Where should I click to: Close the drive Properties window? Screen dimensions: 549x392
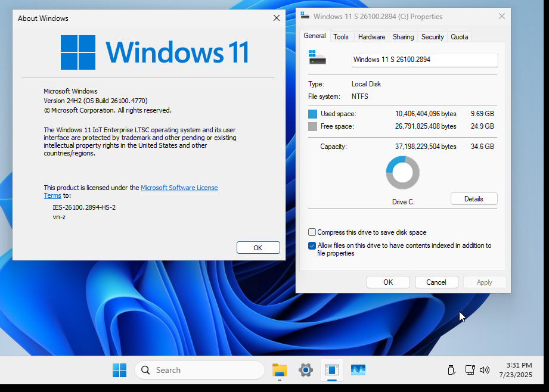(502, 17)
